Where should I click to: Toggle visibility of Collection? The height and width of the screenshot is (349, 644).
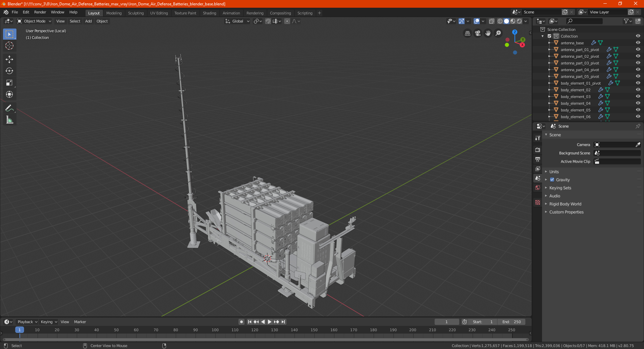coord(638,36)
